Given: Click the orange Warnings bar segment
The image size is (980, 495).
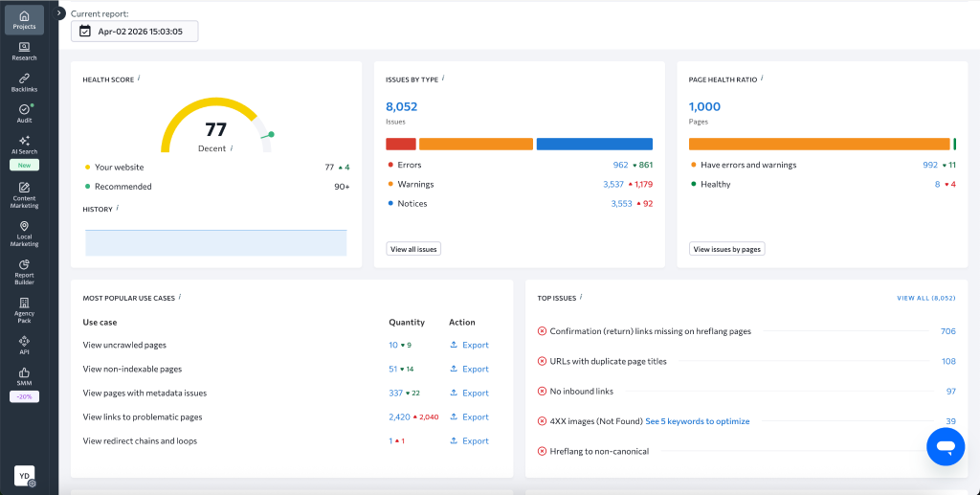Looking at the screenshot, I should pyautogui.click(x=476, y=144).
